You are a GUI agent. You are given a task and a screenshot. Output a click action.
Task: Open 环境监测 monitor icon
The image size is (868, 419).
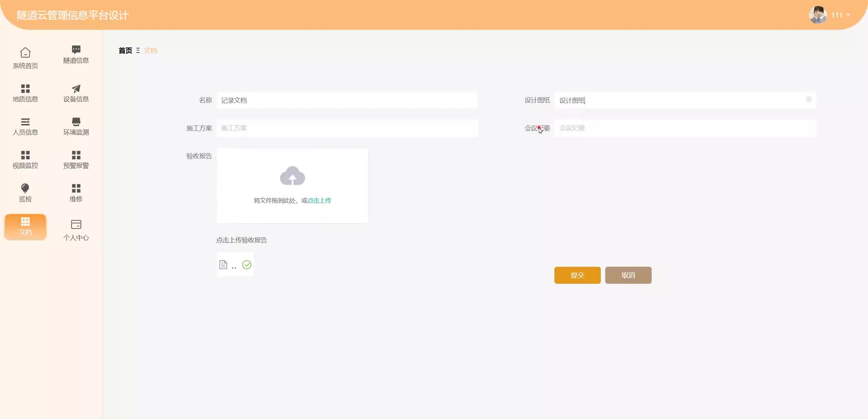coord(76,122)
